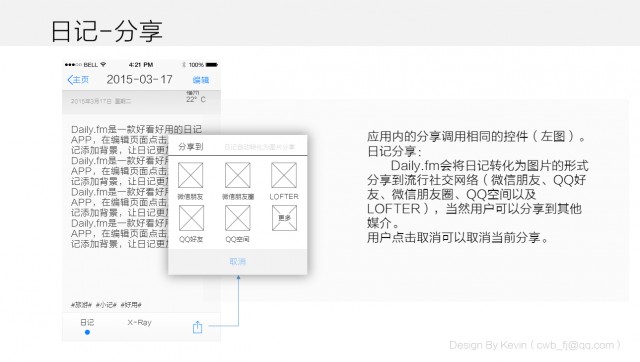Screen dimensions: 640x362
Task: Click the 分享到 header label
Action: point(191,147)
